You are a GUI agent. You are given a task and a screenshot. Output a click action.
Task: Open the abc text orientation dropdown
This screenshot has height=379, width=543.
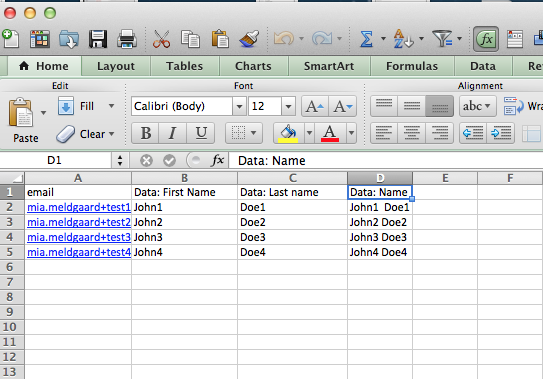tap(478, 106)
